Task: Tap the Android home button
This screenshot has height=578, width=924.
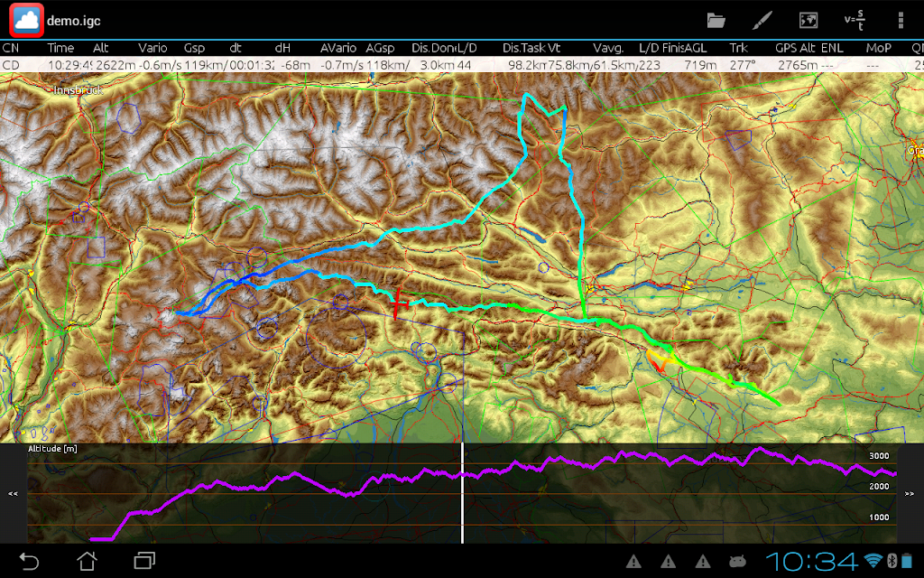Action: click(x=88, y=561)
